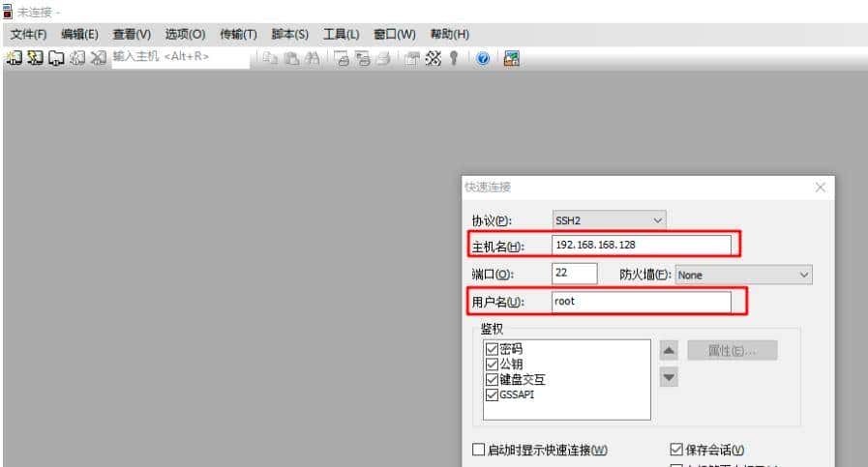Open the 查看(V) menu
The height and width of the screenshot is (467, 868).
coord(132,34)
